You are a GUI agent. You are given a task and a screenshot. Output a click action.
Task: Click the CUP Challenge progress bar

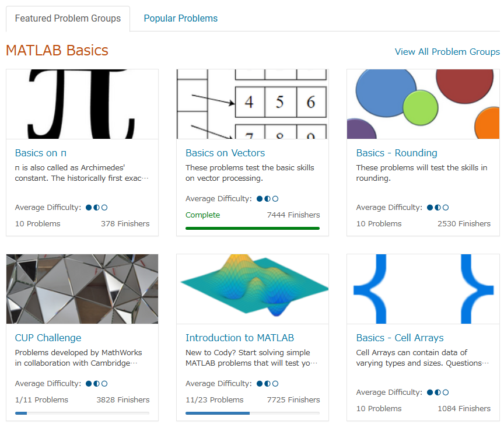[82, 413]
